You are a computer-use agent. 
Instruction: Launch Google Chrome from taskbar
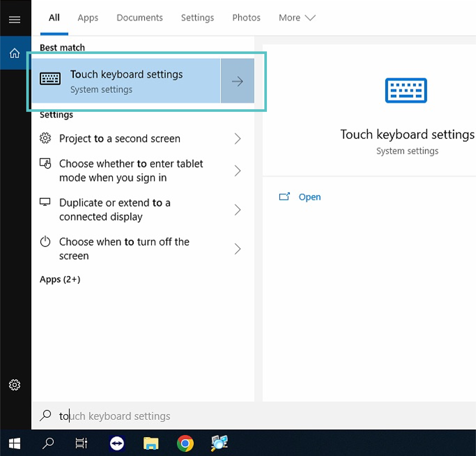[185, 444]
